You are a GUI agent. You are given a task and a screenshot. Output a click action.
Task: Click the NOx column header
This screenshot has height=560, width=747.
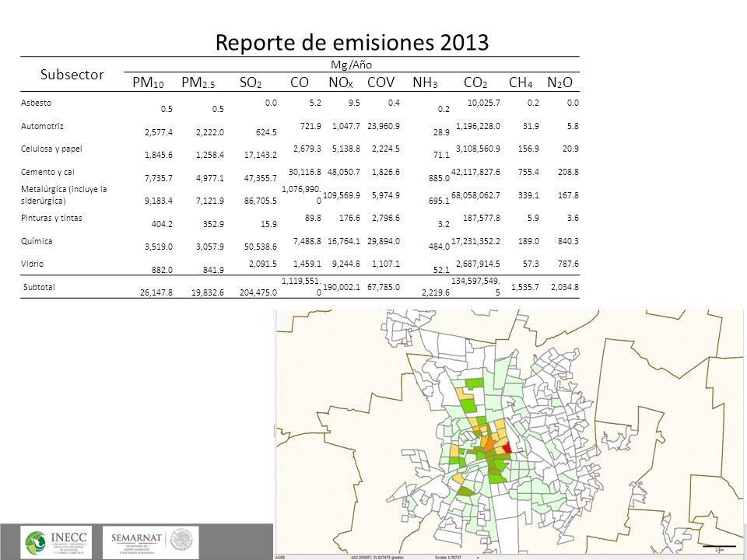pyautogui.click(x=341, y=82)
